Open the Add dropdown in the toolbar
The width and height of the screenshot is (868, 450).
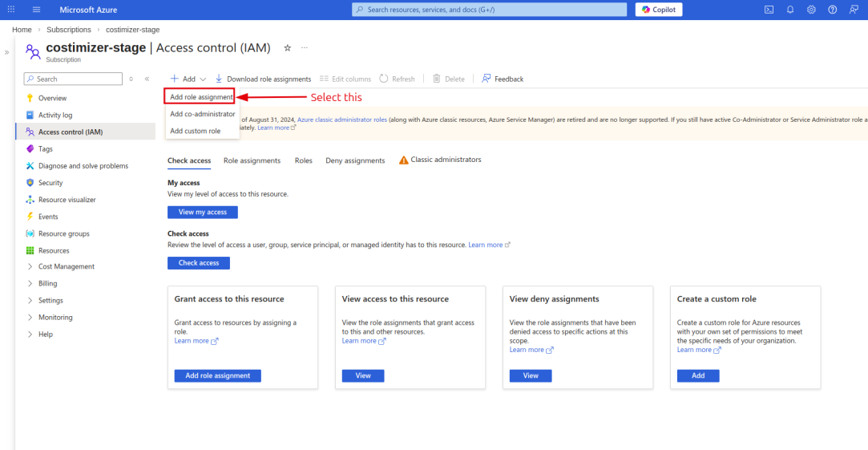point(188,79)
